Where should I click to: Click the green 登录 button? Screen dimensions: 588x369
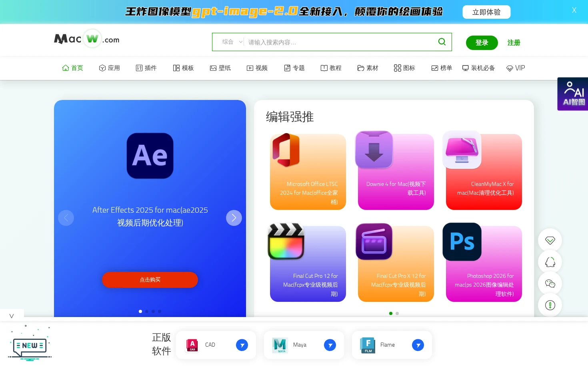point(482,43)
